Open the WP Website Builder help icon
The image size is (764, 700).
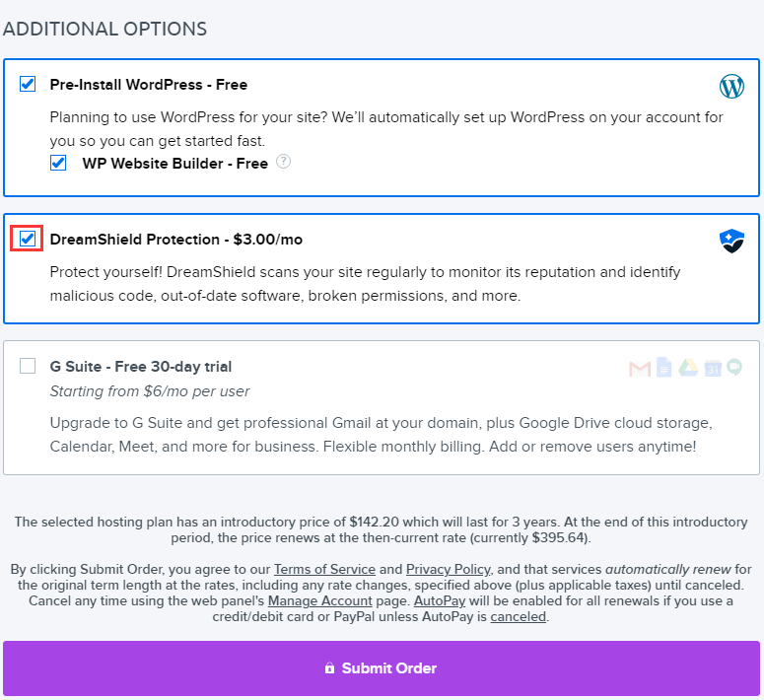click(284, 162)
